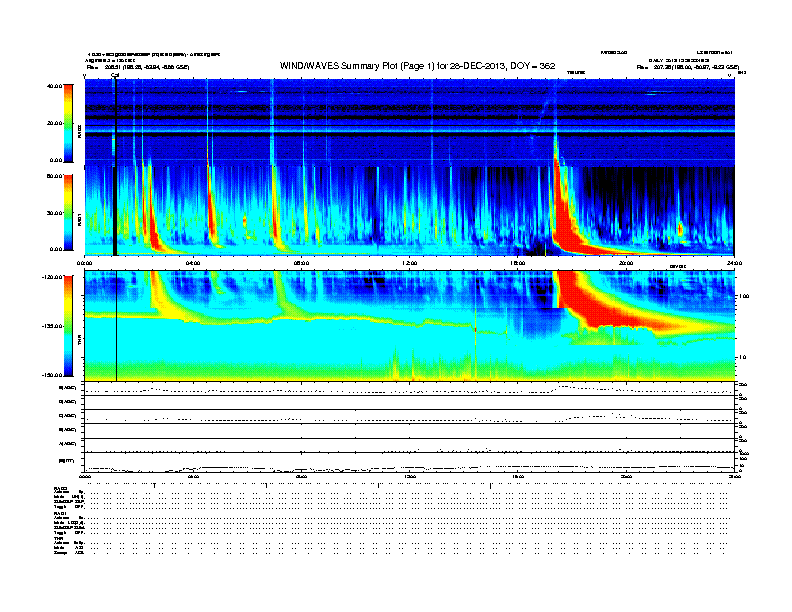Viewport: 792px width, 612px height.
Task: Click the RAD1 heading in the status table
Action: click(61, 514)
